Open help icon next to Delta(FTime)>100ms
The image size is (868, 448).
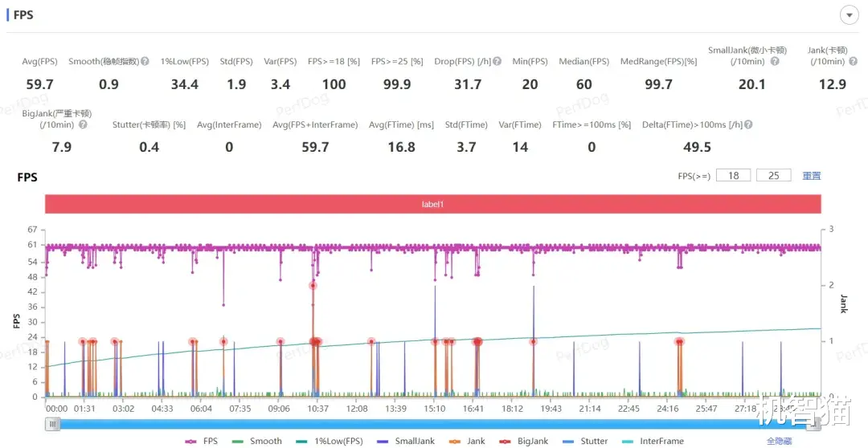click(748, 125)
